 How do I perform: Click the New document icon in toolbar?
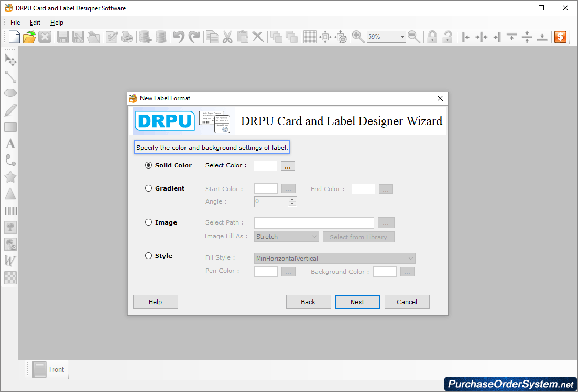click(14, 37)
